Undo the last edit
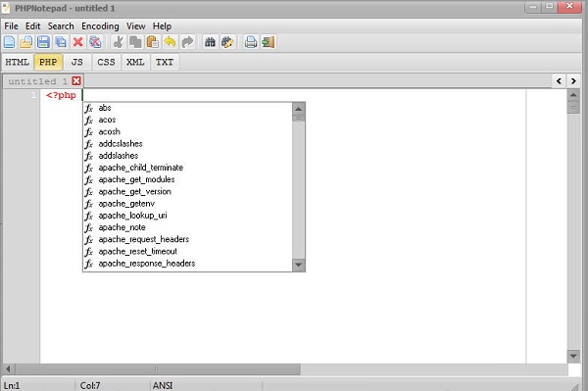The width and height of the screenshot is (588, 391). coord(170,42)
